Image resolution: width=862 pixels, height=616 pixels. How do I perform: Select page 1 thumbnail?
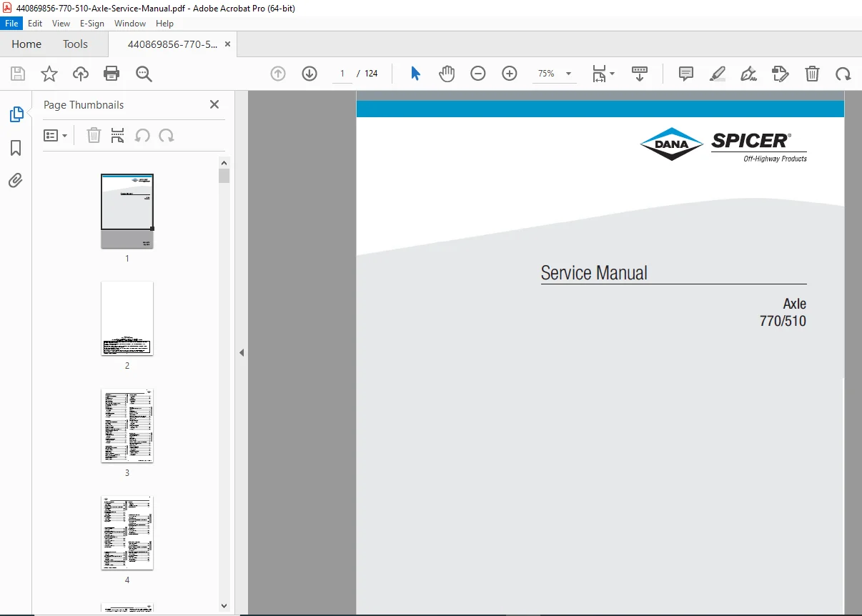click(x=127, y=212)
